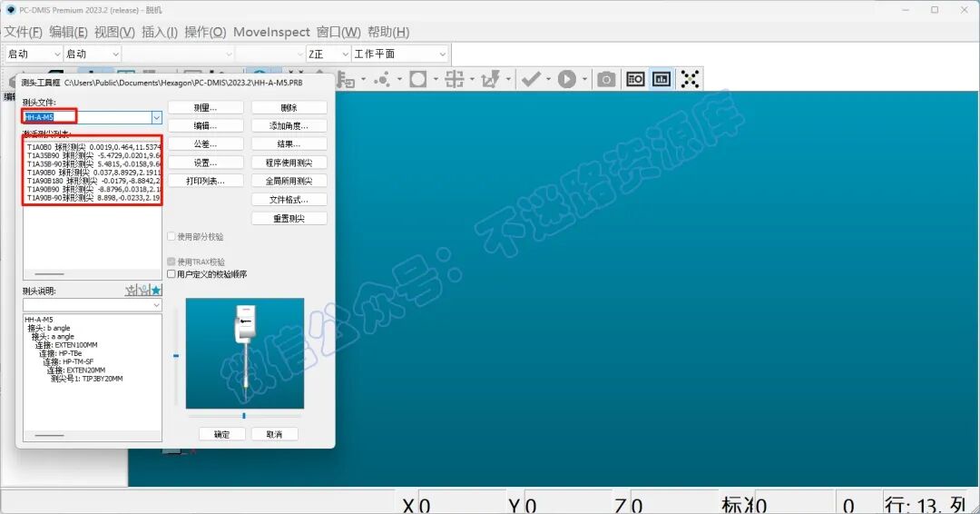
Task: Toggle 使用部分校验 checkbox
Action: 171,236
